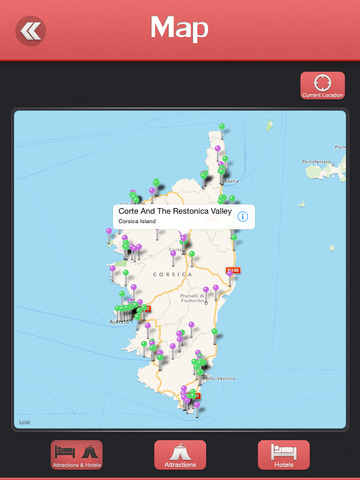Tap the green pin on southeast coast
This screenshot has width=360, height=480.
[x=214, y=331]
